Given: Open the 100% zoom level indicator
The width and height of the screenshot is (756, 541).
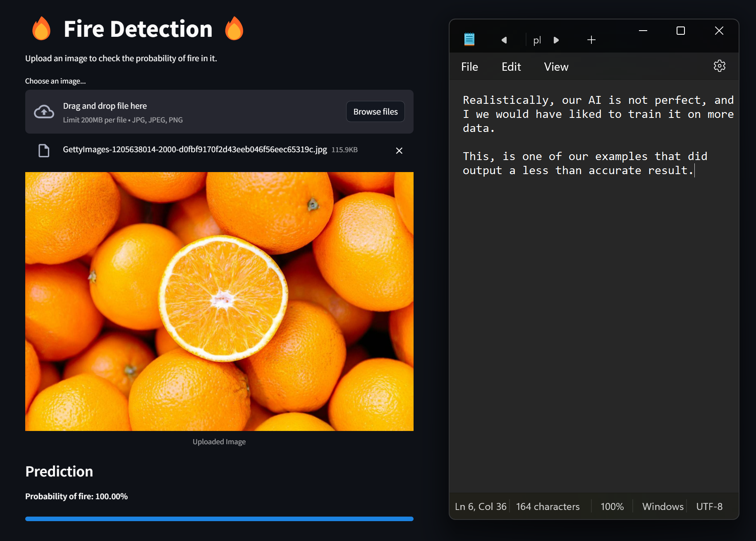Looking at the screenshot, I should (x=612, y=506).
